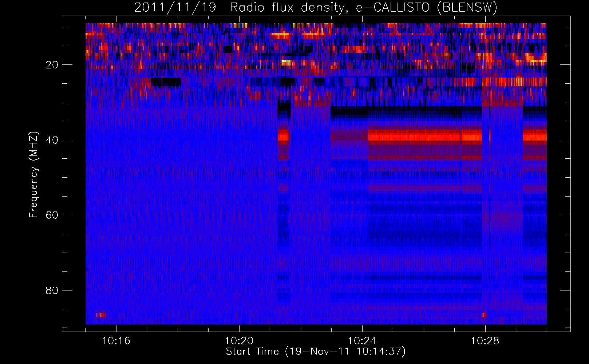Image resolution: width=589 pixels, height=364 pixels.
Task: Click the 40 MHz frequency tick label
Action: point(52,140)
